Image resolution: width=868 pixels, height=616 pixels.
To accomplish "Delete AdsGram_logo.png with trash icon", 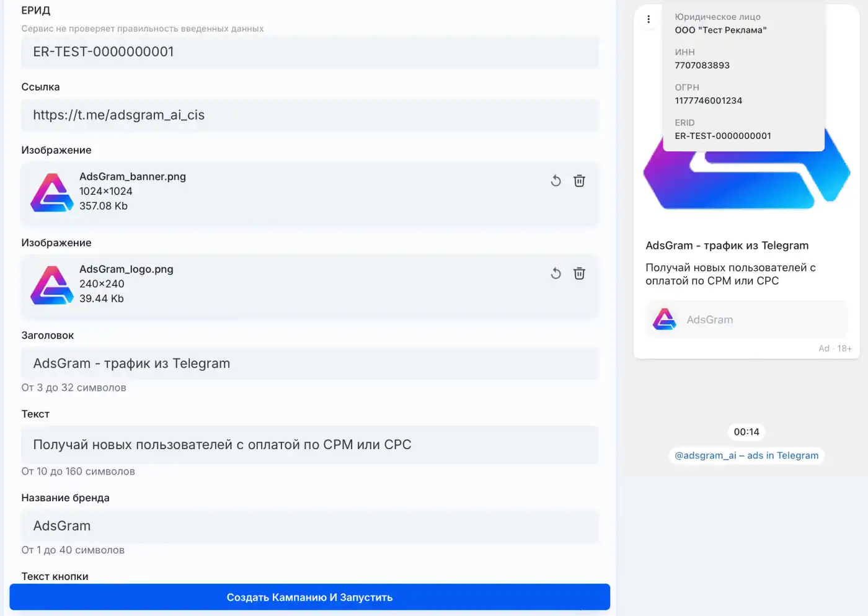I will [x=579, y=274].
